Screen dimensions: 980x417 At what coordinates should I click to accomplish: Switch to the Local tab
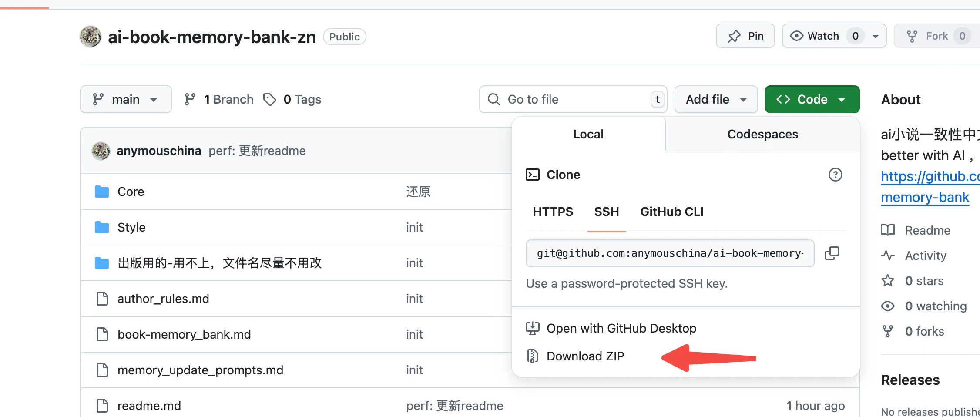[588, 134]
